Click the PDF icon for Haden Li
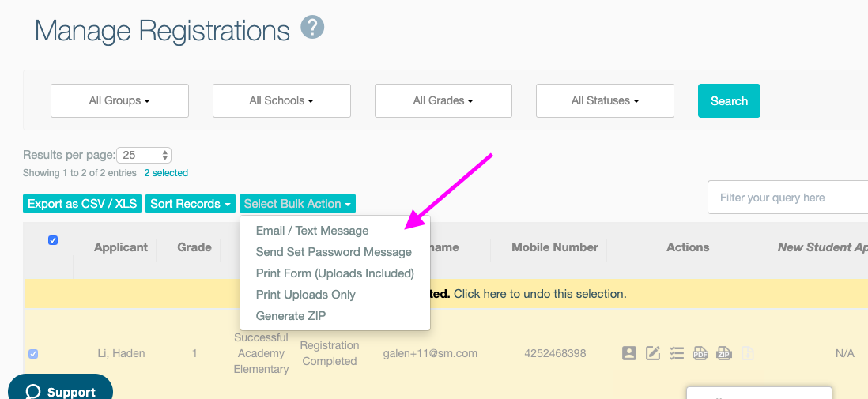 (700, 353)
